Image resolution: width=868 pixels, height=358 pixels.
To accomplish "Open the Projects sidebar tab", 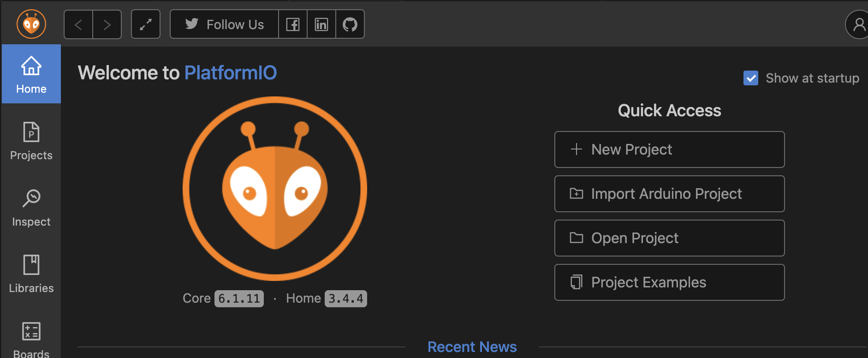I will pyautogui.click(x=31, y=141).
